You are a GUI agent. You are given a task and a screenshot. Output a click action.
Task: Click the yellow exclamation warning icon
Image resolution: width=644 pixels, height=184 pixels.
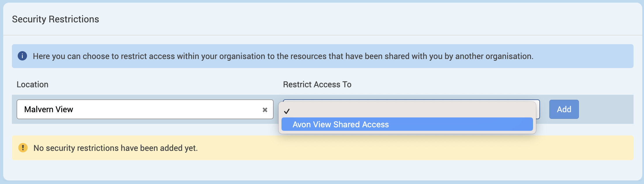point(23,148)
